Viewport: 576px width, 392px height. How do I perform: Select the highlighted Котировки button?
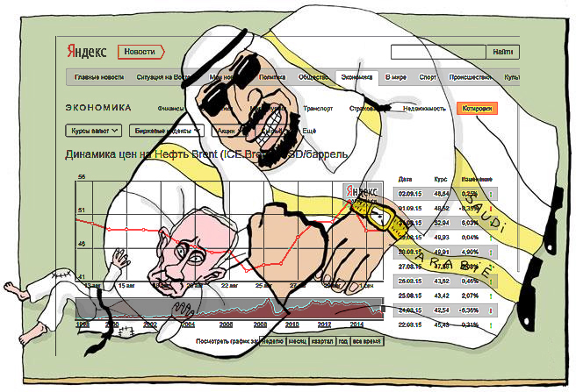[477, 108]
